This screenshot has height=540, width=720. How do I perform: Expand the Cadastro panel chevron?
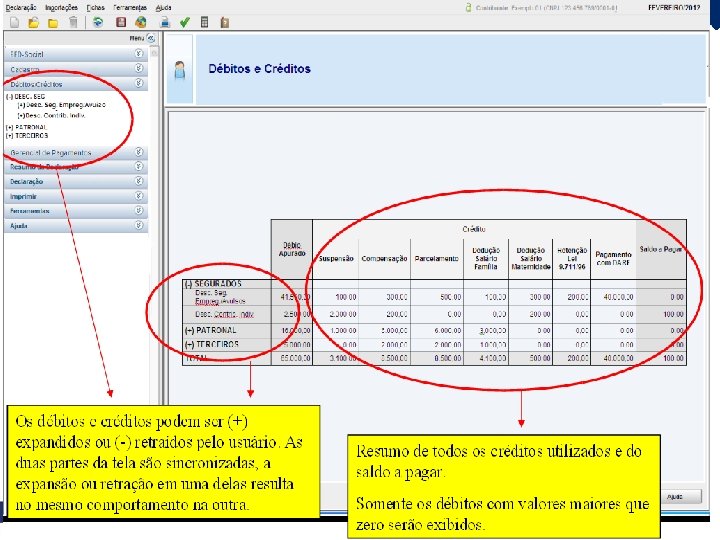pyautogui.click(x=139, y=68)
